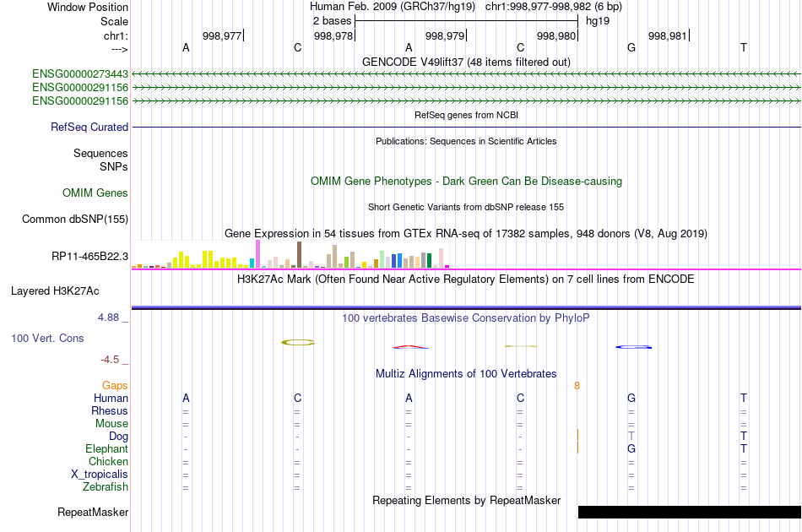
Task: Click the GTEx expression bar chart
Action: 290,254
